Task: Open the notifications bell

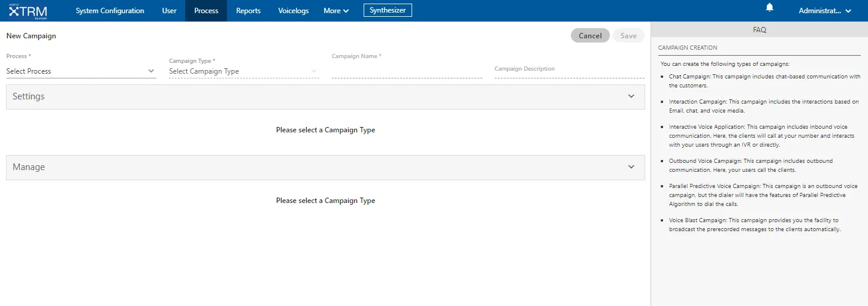Action: click(x=770, y=7)
